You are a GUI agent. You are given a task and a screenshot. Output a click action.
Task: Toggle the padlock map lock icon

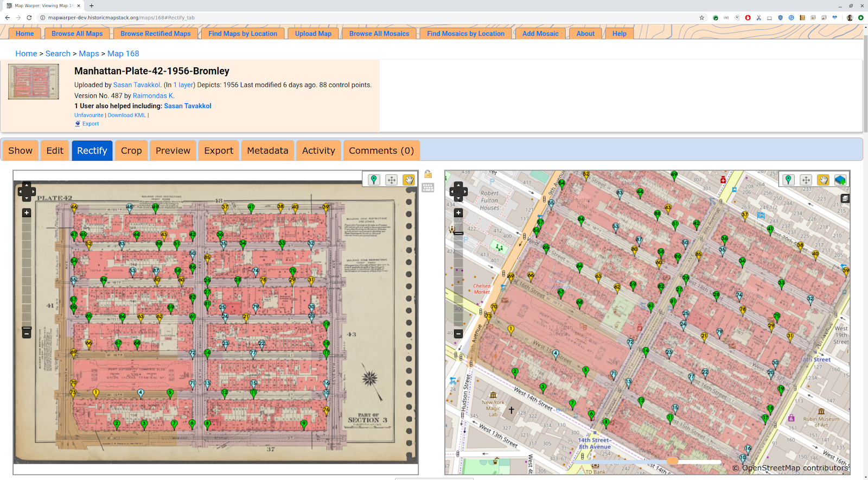click(x=428, y=174)
